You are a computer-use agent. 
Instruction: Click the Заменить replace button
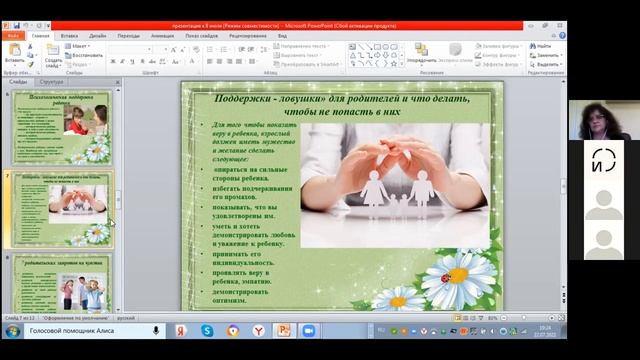(x=546, y=55)
